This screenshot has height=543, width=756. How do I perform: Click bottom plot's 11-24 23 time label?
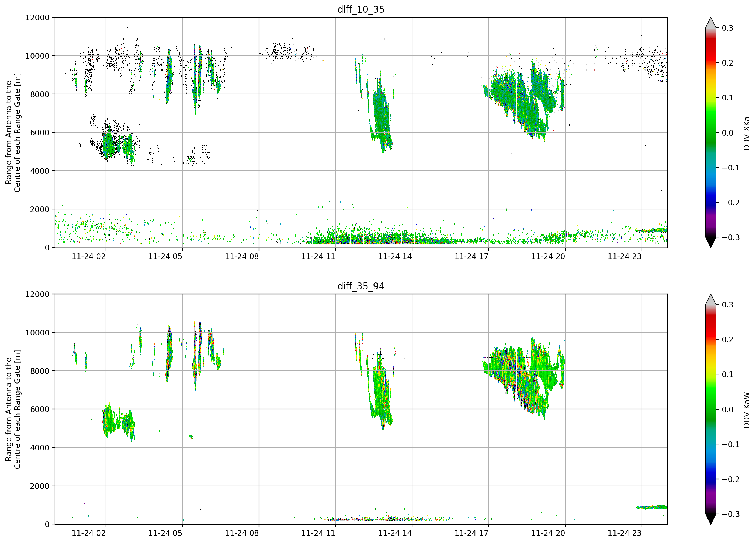pyautogui.click(x=625, y=533)
